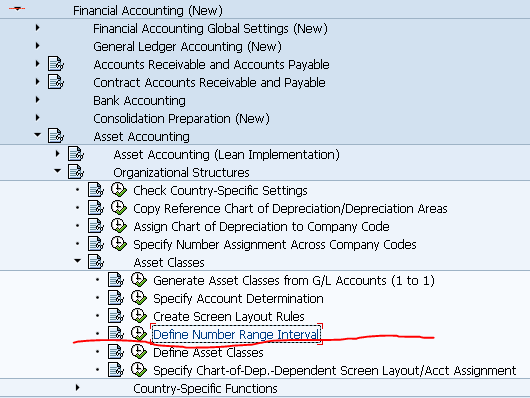
Task: Select the Asset Accounting label
Action: pyautogui.click(x=141, y=136)
